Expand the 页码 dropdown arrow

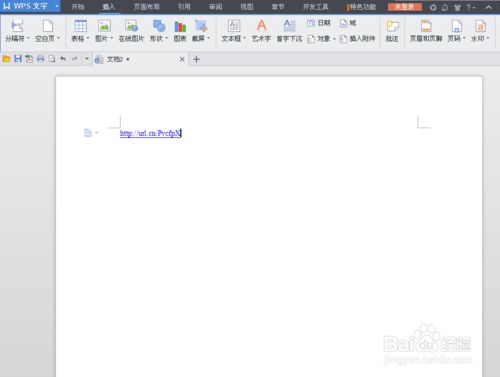coord(464,38)
